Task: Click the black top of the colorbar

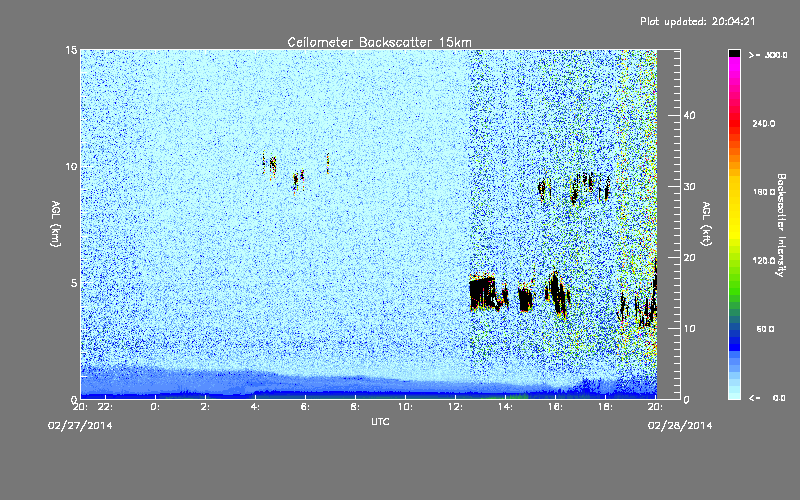Action: coord(734,53)
